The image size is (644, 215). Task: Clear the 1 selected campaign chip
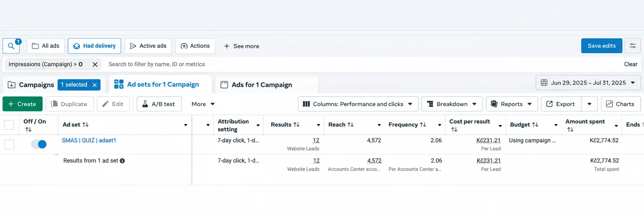(95, 85)
